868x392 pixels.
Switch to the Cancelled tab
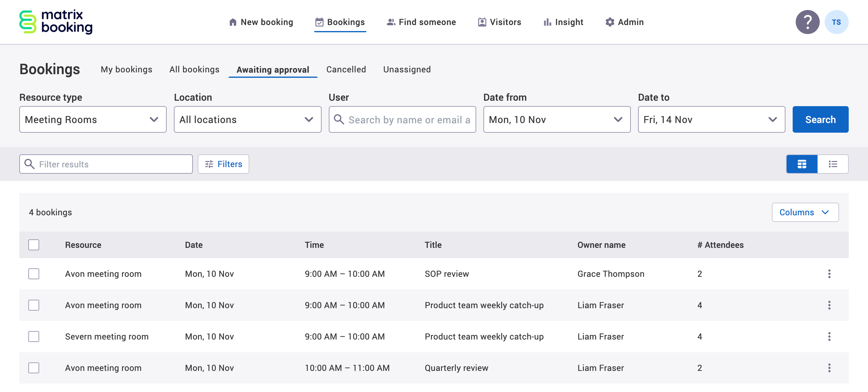pos(346,69)
